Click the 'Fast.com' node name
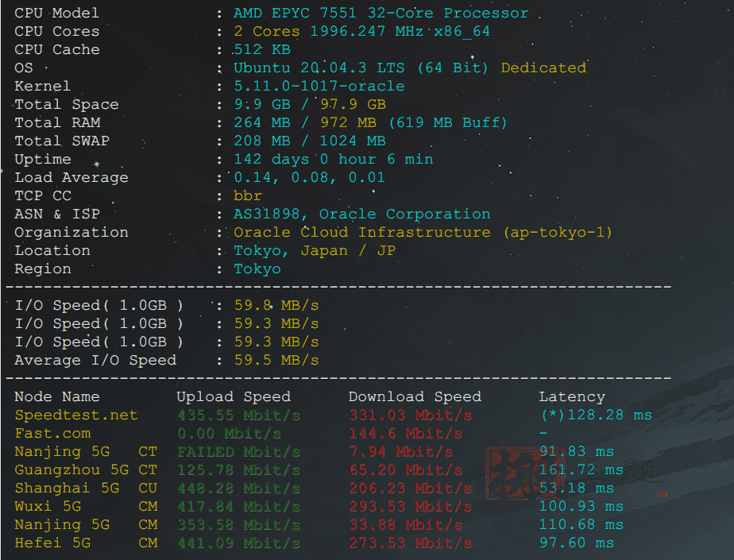The width and height of the screenshot is (734, 560). tap(52, 433)
